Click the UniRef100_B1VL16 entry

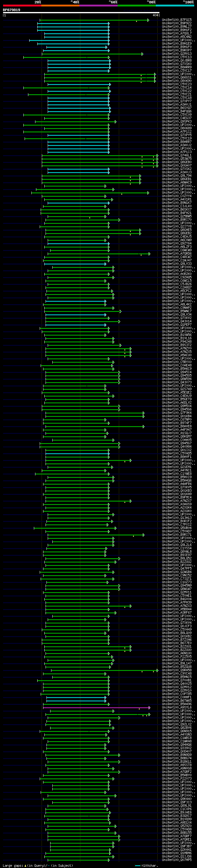(x=176, y=338)
